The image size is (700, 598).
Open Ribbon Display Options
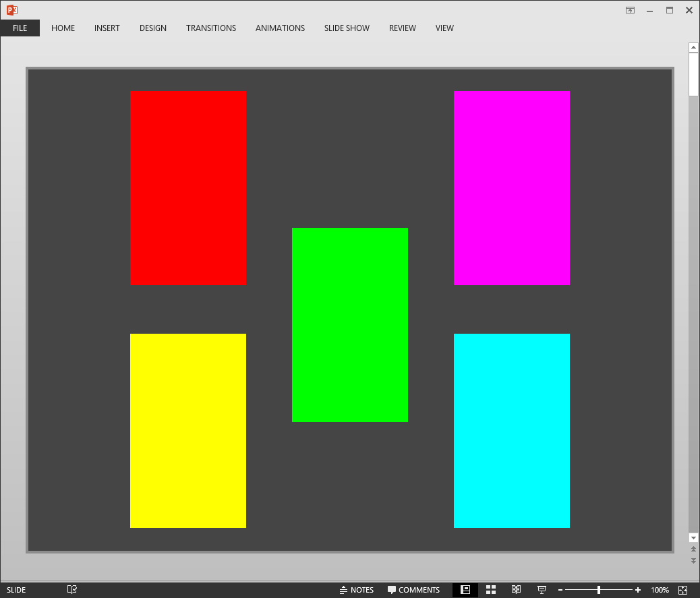pyautogui.click(x=630, y=10)
